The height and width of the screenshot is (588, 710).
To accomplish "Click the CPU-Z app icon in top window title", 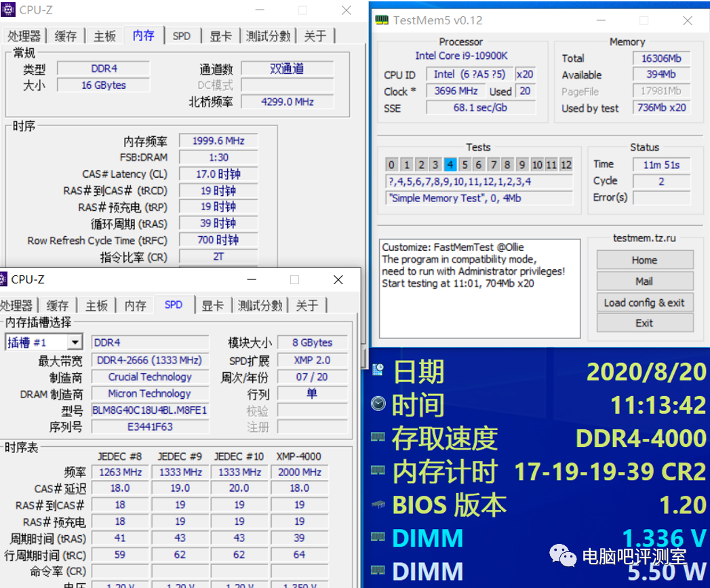I will click(8, 9).
